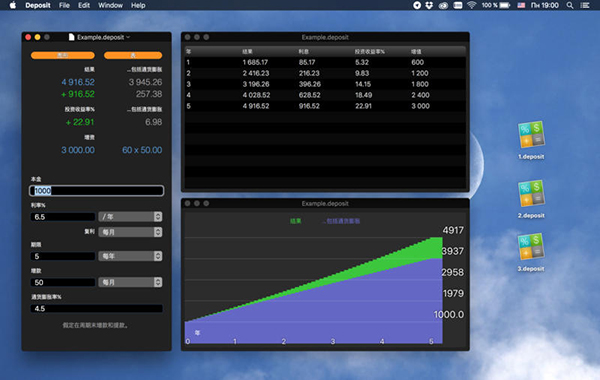Open the Notification Center list icon
600x380 pixels.
[585, 5]
